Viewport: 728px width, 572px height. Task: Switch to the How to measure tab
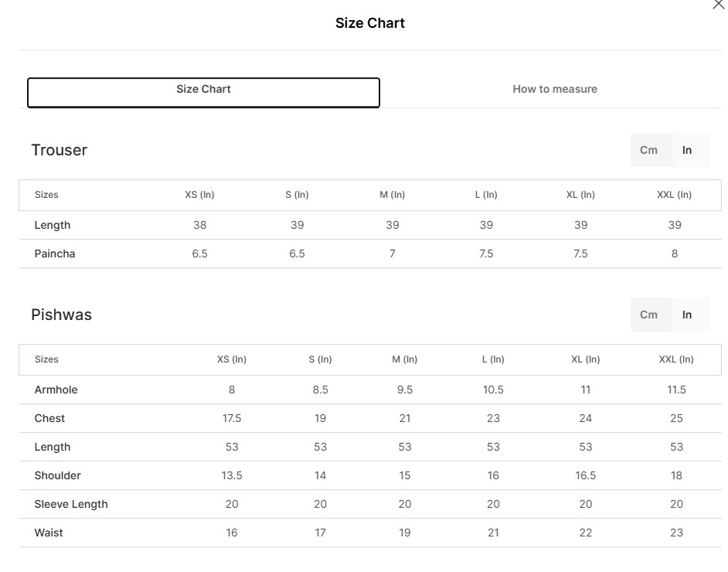tap(554, 90)
